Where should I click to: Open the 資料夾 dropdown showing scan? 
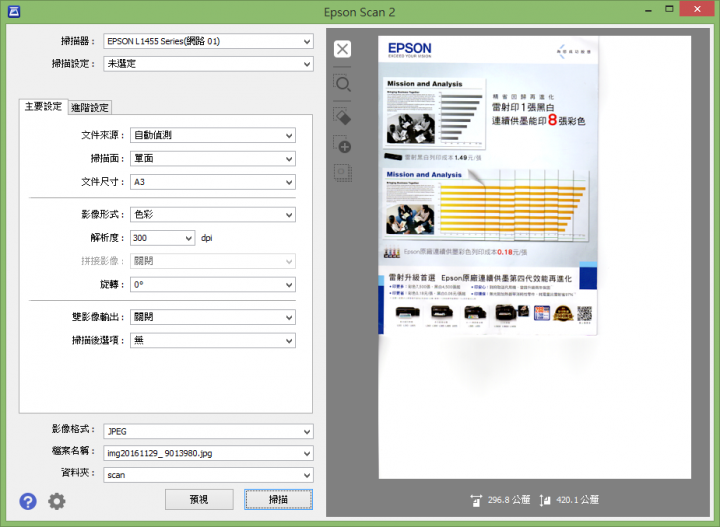(x=208, y=475)
